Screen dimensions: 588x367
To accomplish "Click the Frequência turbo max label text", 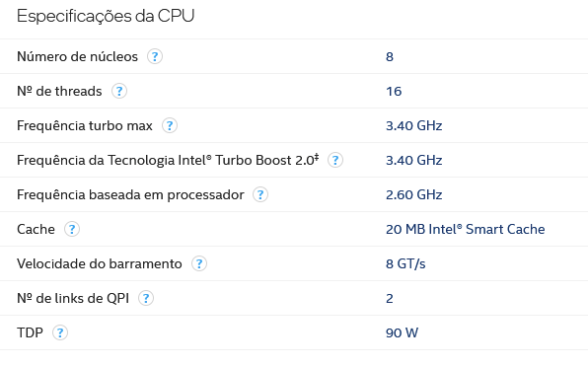I will coord(85,125).
